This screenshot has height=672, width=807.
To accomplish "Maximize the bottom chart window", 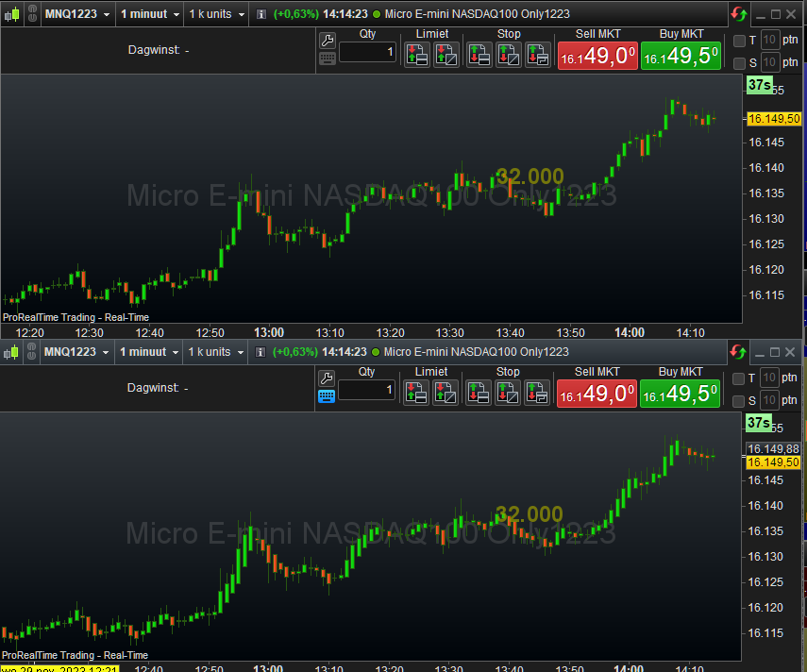I will (775, 352).
